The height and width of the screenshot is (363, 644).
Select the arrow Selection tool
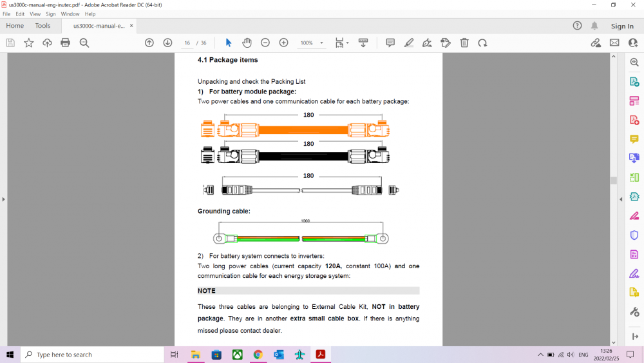point(229,43)
